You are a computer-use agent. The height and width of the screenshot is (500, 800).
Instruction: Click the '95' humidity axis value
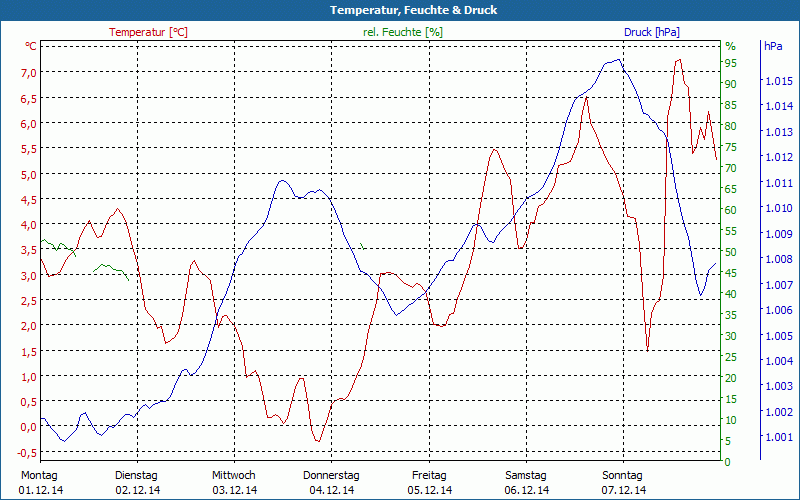point(731,63)
